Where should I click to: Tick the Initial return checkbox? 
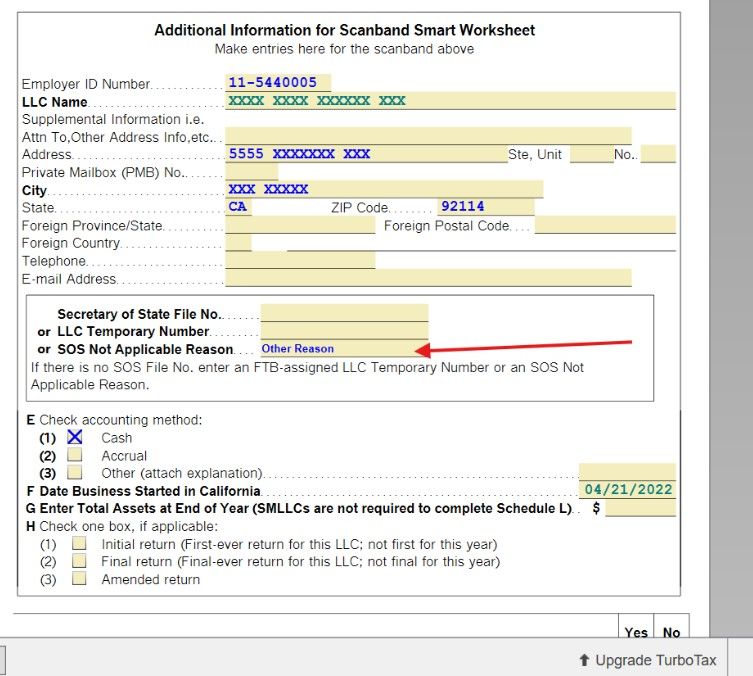79,544
